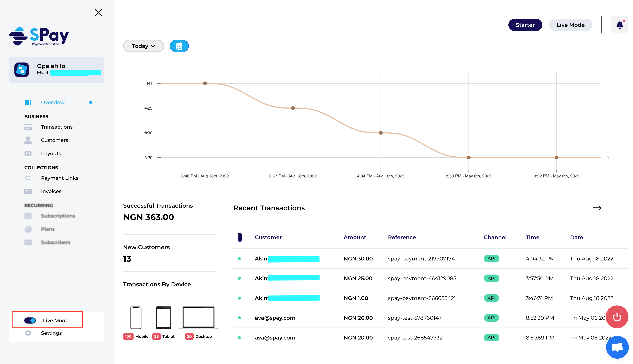Click reference spay-payment-666033421

click(x=422, y=298)
